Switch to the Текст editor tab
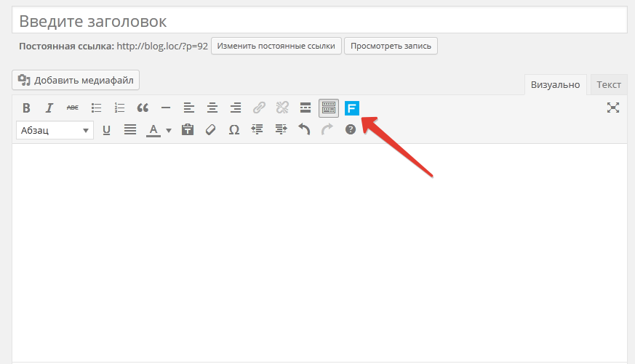Screen dimensions: 635x364 tap(609, 84)
